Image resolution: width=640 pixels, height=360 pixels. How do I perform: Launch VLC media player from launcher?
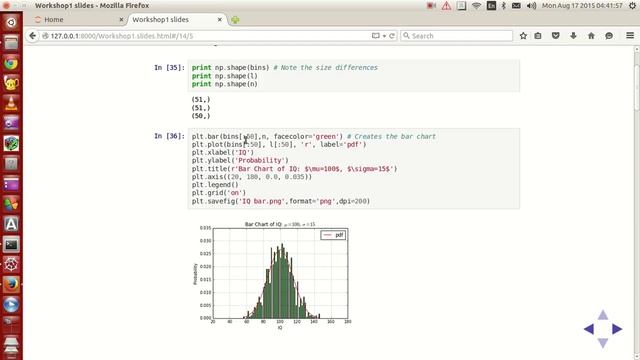pyautogui.click(x=11, y=103)
